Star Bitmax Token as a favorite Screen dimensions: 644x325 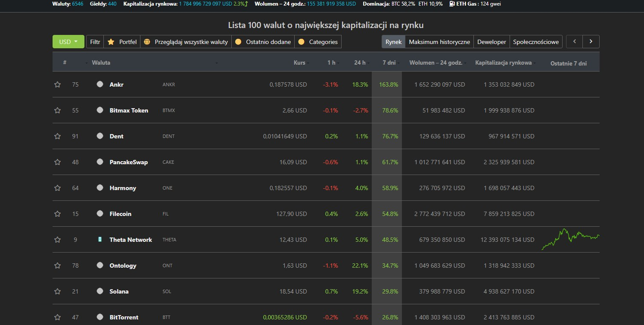click(x=57, y=110)
